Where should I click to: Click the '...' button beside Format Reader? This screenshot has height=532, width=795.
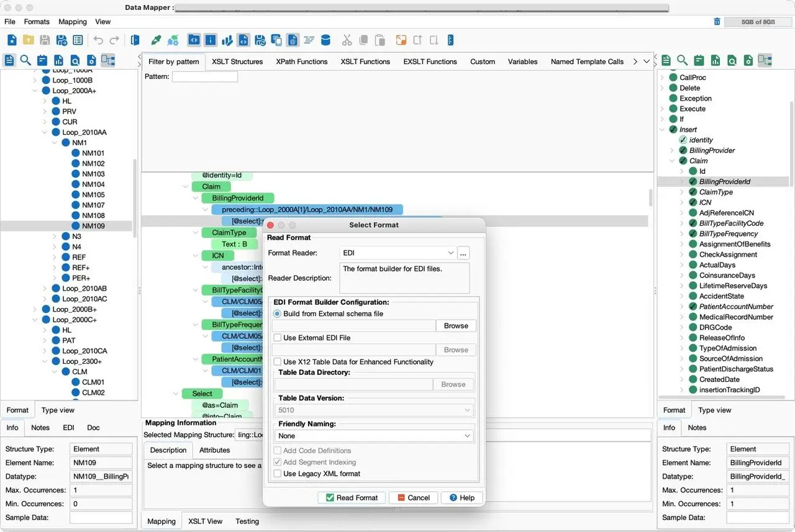[x=463, y=253]
